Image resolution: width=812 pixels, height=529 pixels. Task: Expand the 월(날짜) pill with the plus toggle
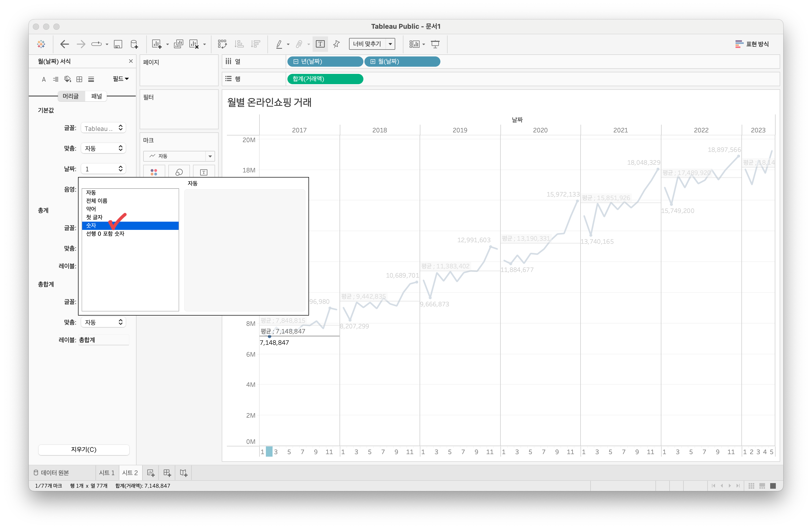click(373, 62)
